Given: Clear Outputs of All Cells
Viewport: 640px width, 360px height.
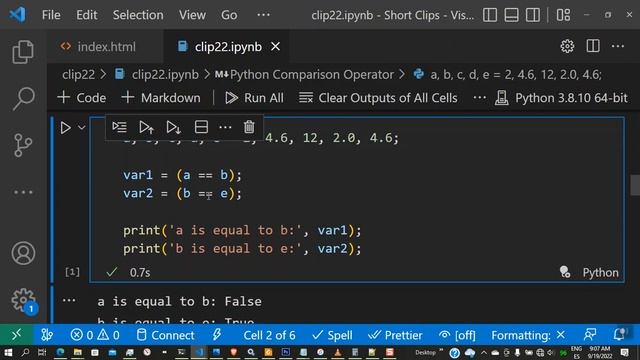Looking at the screenshot, I should 378,98.
